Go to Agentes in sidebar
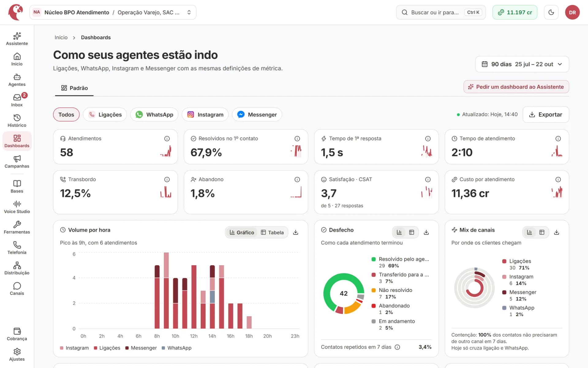588x368 pixels. click(17, 80)
